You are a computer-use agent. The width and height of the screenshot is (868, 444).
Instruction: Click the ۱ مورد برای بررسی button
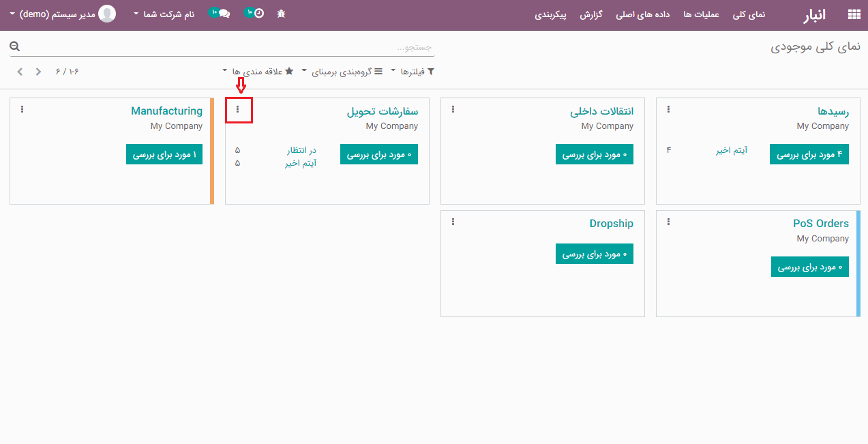coord(164,154)
